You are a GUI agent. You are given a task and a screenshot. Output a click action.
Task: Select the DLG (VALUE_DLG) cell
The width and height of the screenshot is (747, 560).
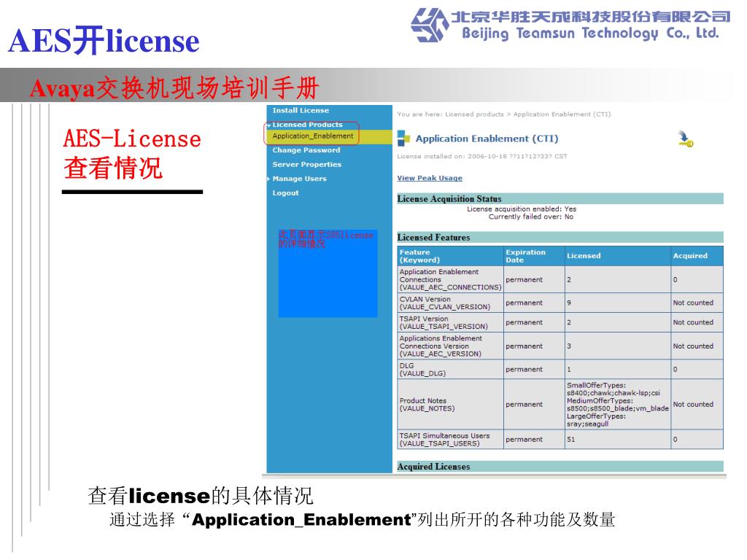pos(451,370)
